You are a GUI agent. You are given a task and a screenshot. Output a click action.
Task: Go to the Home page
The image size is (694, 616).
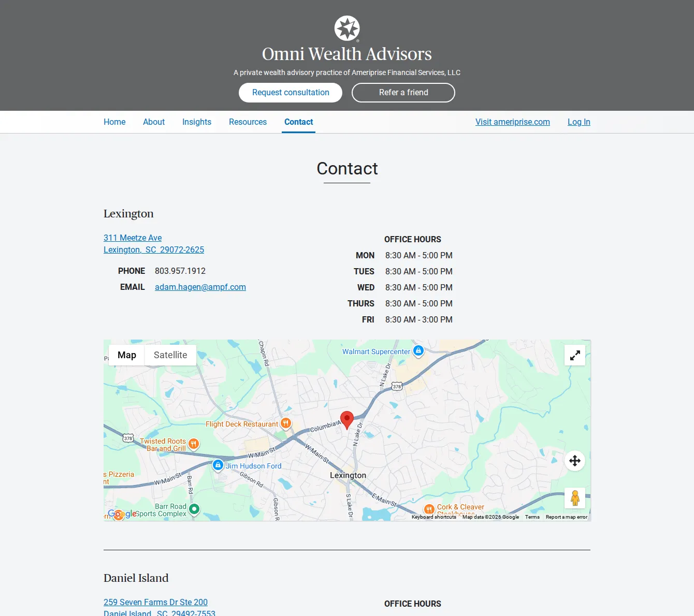coord(114,122)
